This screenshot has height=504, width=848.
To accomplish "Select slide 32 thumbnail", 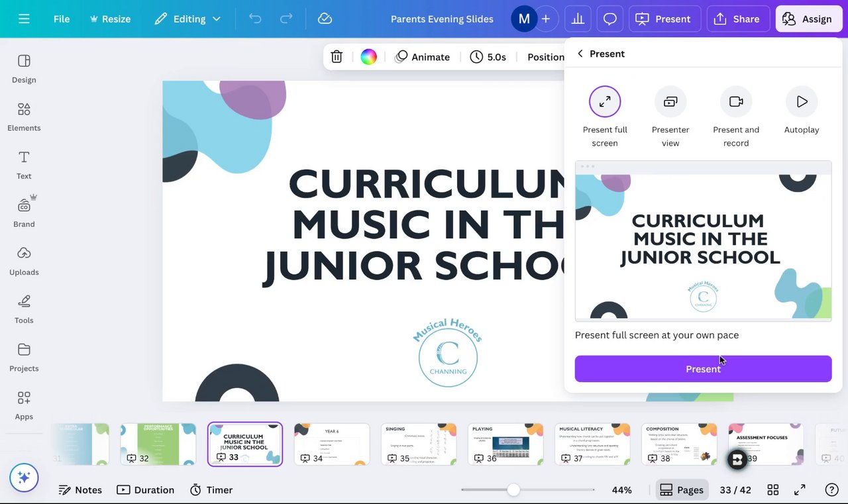I will point(158,444).
